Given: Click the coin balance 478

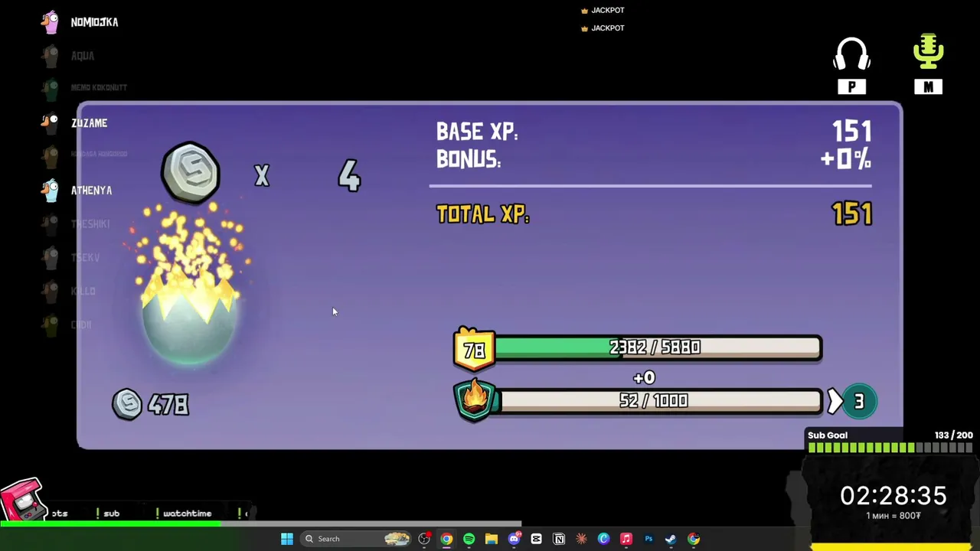Looking at the screenshot, I should 168,404.
